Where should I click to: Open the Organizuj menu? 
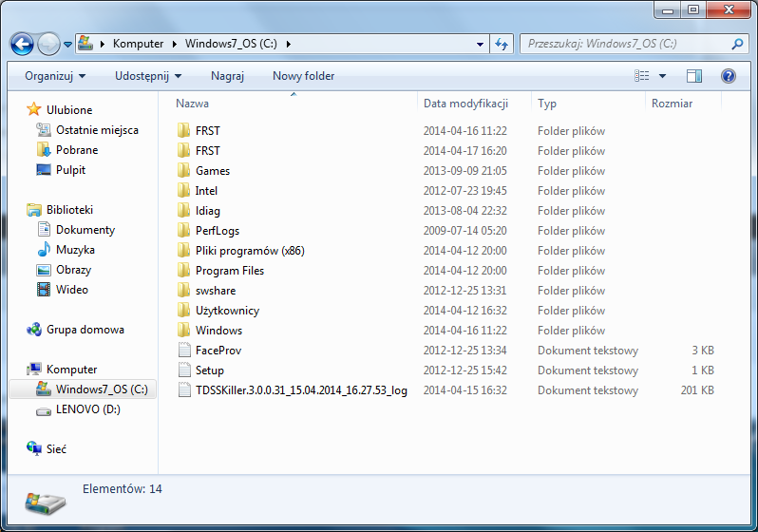point(55,76)
